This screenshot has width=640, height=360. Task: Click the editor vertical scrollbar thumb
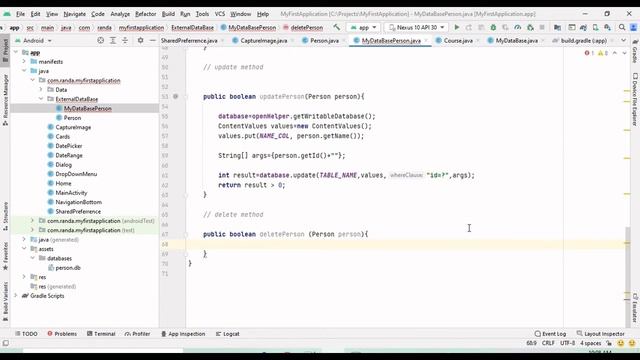coord(628,278)
